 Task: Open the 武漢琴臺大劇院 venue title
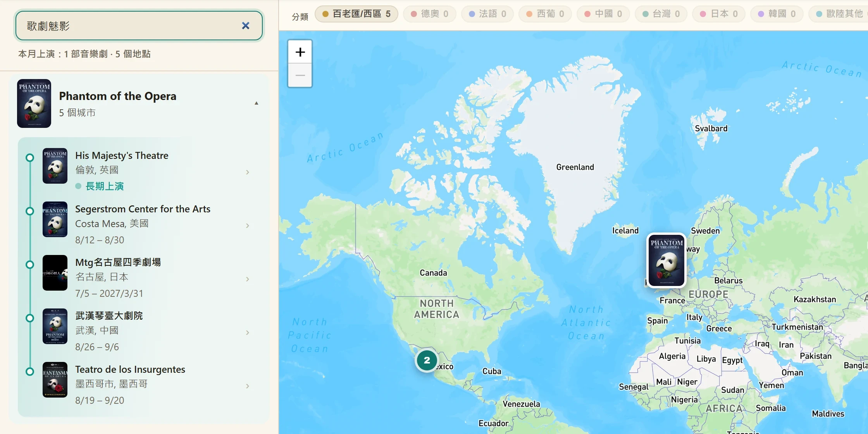click(109, 316)
